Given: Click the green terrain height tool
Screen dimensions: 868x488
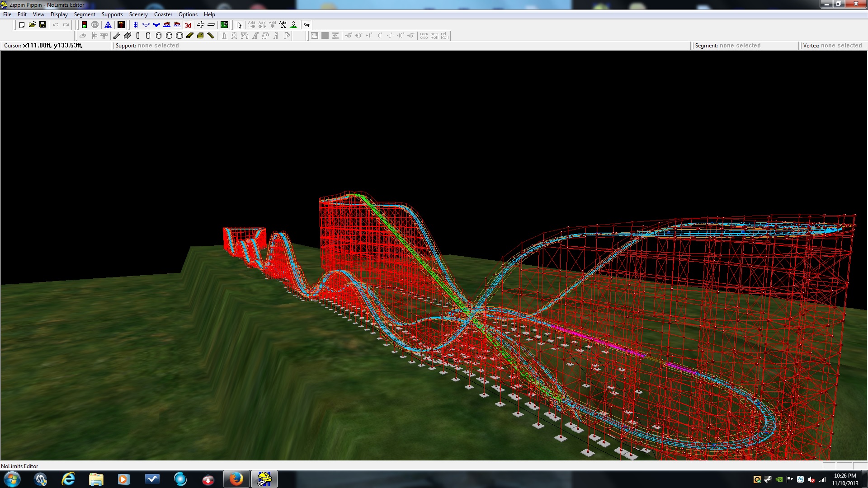Looking at the screenshot, I should (293, 25).
